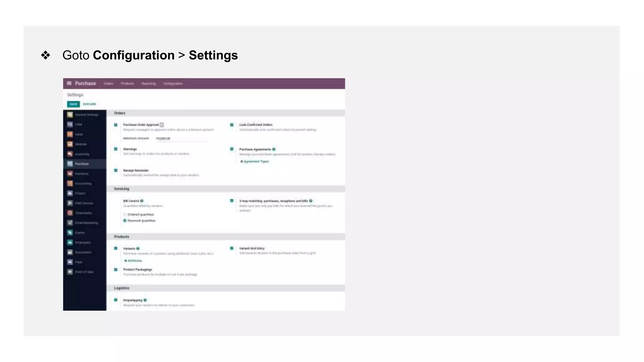Select the Accounting sidebar icon
The width and height of the screenshot is (644, 362).
[x=70, y=184]
